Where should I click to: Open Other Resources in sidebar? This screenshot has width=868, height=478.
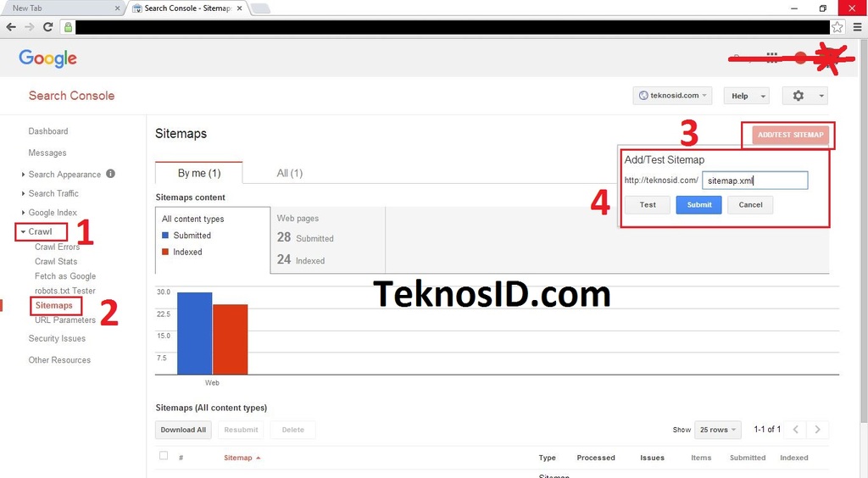(59, 360)
